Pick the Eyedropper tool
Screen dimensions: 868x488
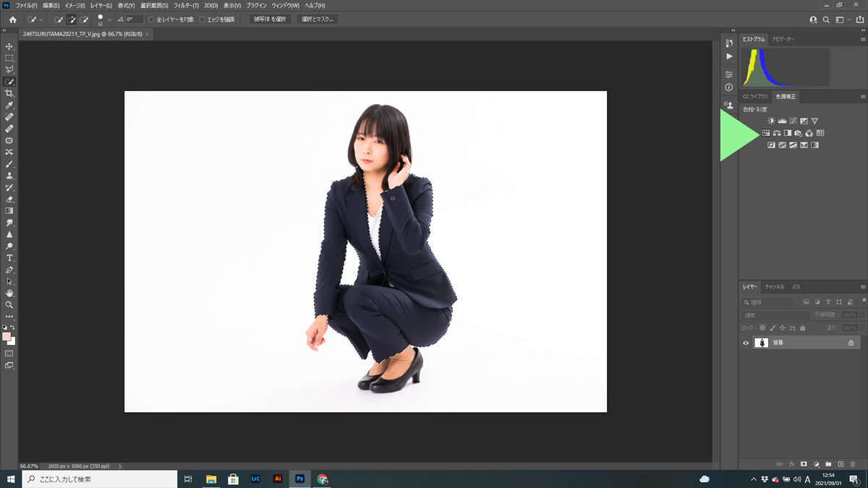coord(9,105)
